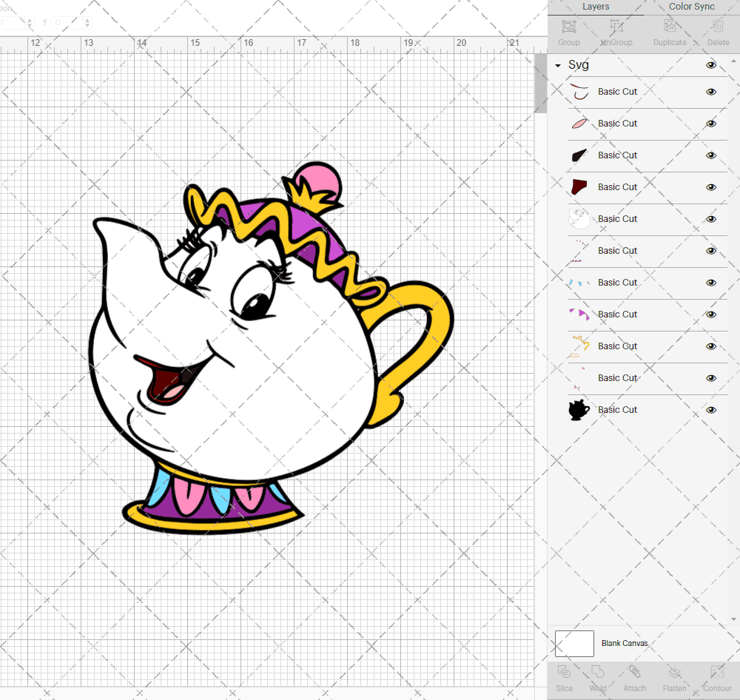Click the Delete trash icon

click(718, 26)
